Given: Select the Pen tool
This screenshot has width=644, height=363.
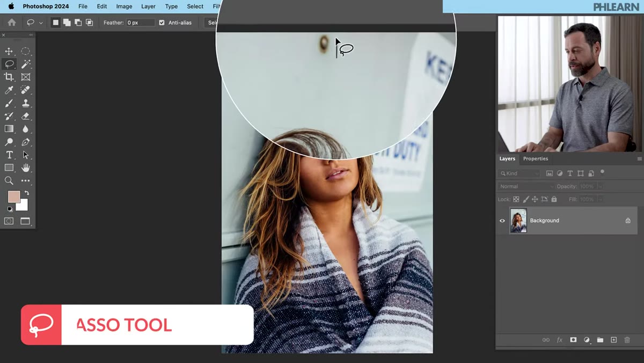Looking at the screenshot, I should click(25, 142).
